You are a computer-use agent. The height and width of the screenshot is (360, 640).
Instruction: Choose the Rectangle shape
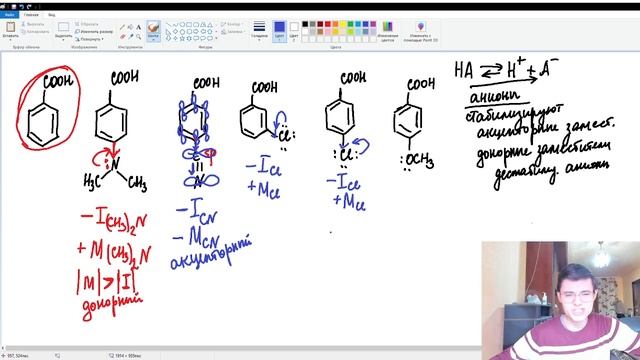[189, 25]
